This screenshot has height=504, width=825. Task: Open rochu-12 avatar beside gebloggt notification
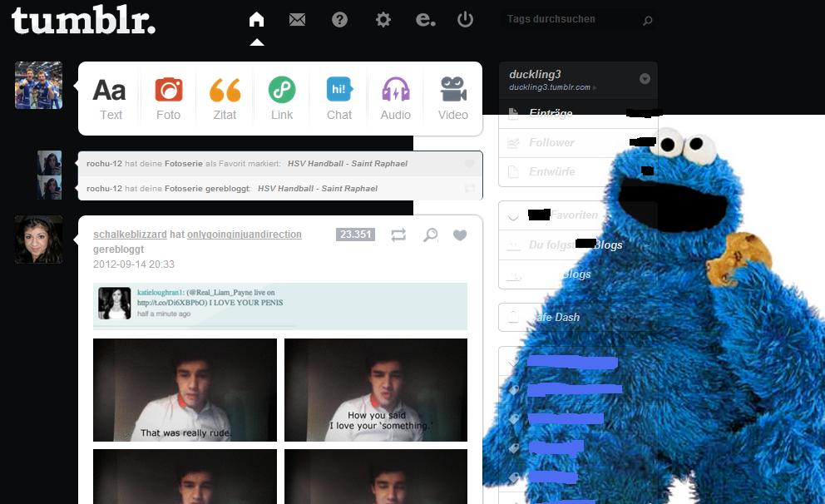point(49,188)
